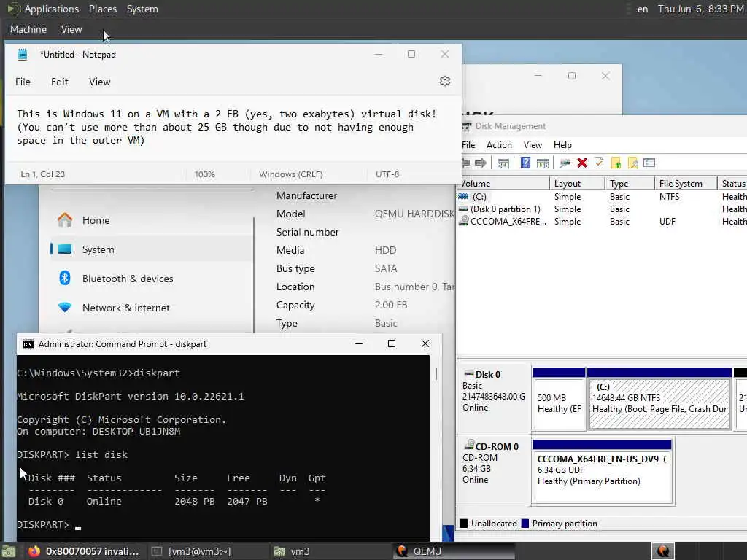Click the red X Delete icon in Disk Management
The width and height of the screenshot is (747, 560).
(x=581, y=163)
